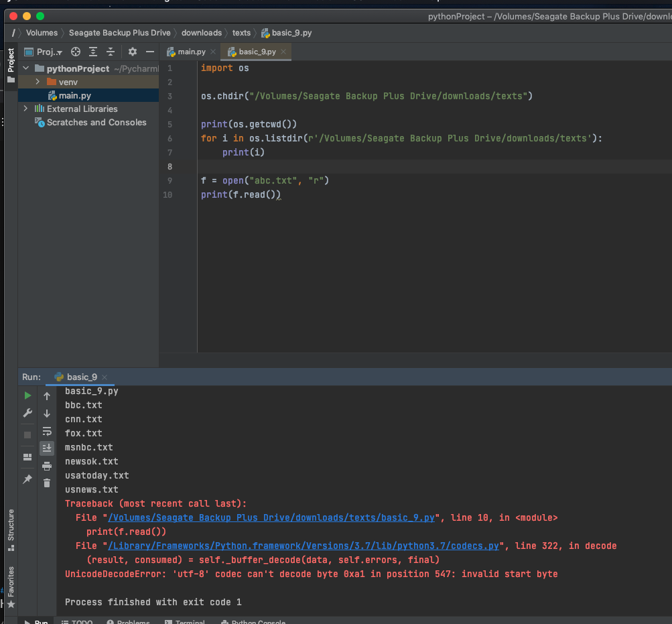Open the Proj. view dropdown

[44, 52]
